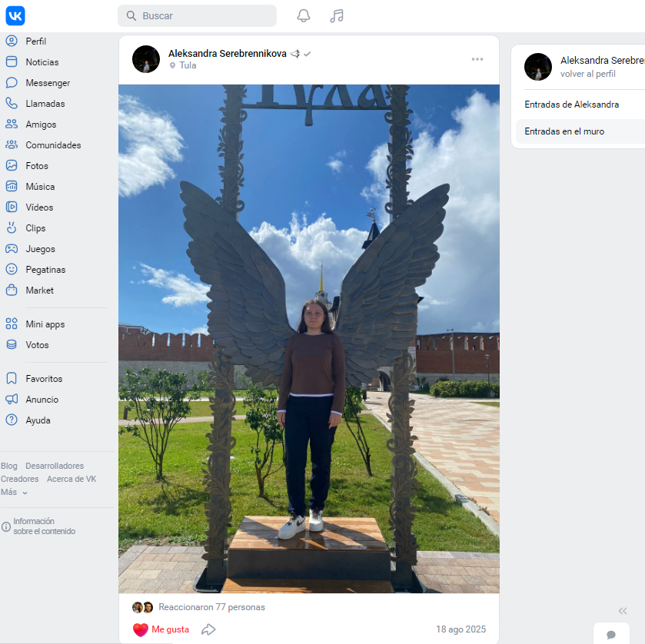Click location pin icon beside Tula
645x644 pixels.
point(172,65)
